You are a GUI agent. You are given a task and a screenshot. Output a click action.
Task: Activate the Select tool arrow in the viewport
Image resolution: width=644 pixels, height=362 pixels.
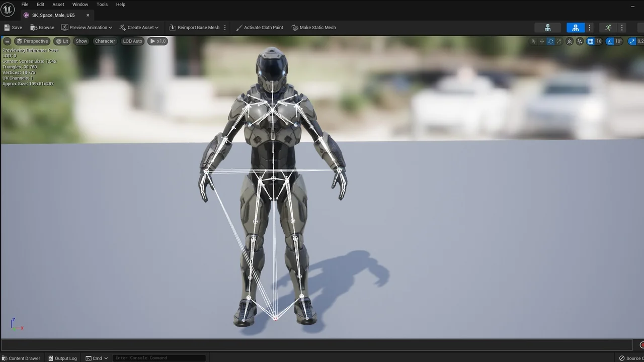click(534, 41)
